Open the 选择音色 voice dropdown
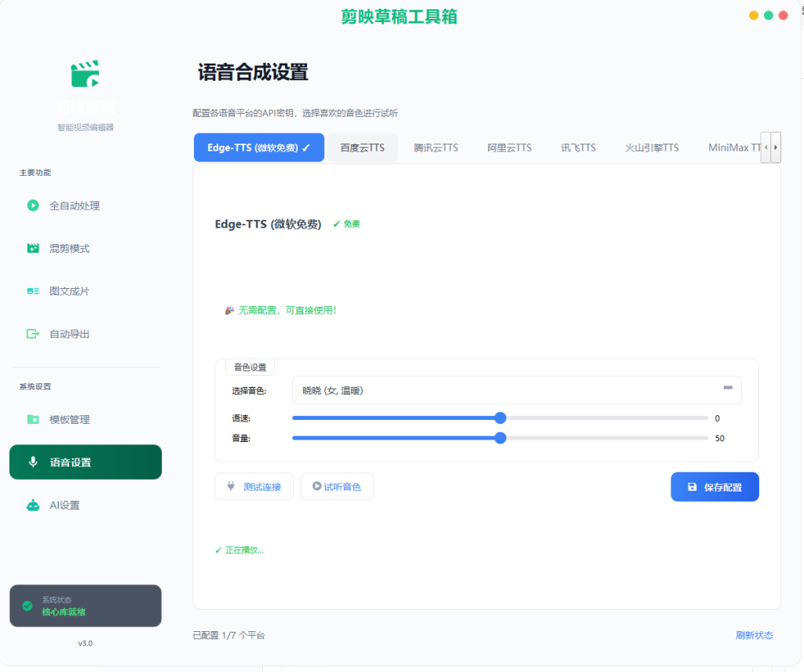804x672 pixels. pos(517,391)
